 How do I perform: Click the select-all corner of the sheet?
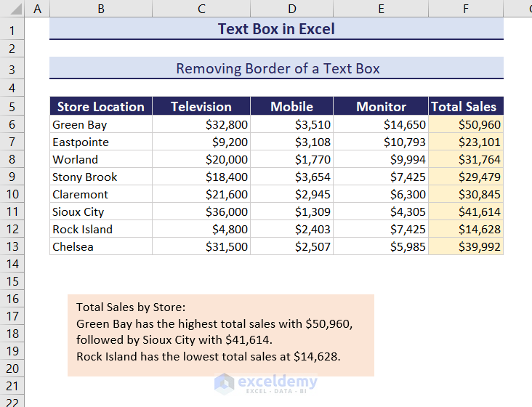pyautogui.click(x=12, y=9)
